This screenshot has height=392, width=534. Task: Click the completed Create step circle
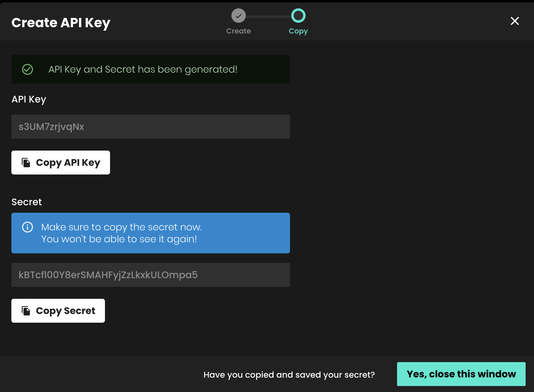(x=239, y=16)
